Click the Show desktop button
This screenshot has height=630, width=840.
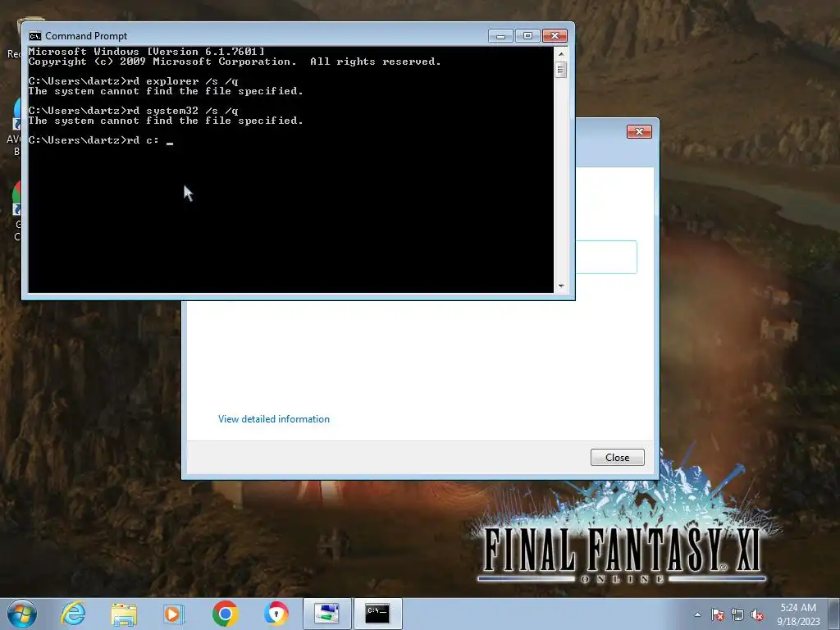click(x=835, y=614)
